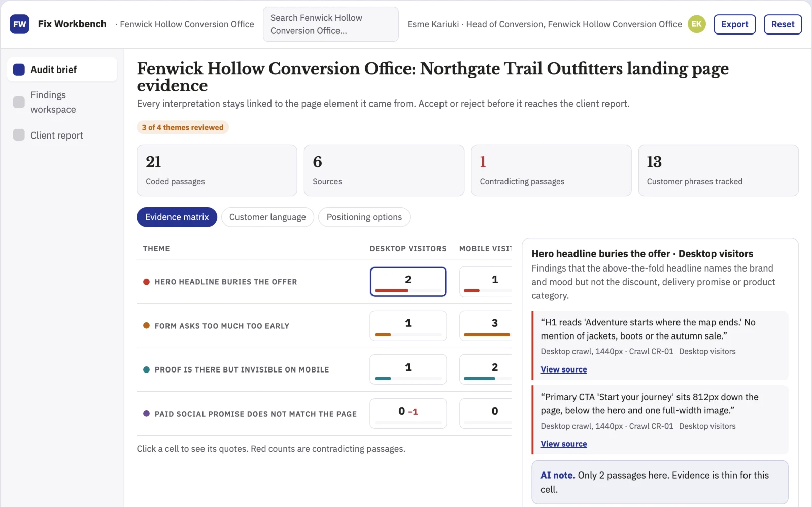
Task: Click purple dot beside Paid social theme
Action: point(146,413)
